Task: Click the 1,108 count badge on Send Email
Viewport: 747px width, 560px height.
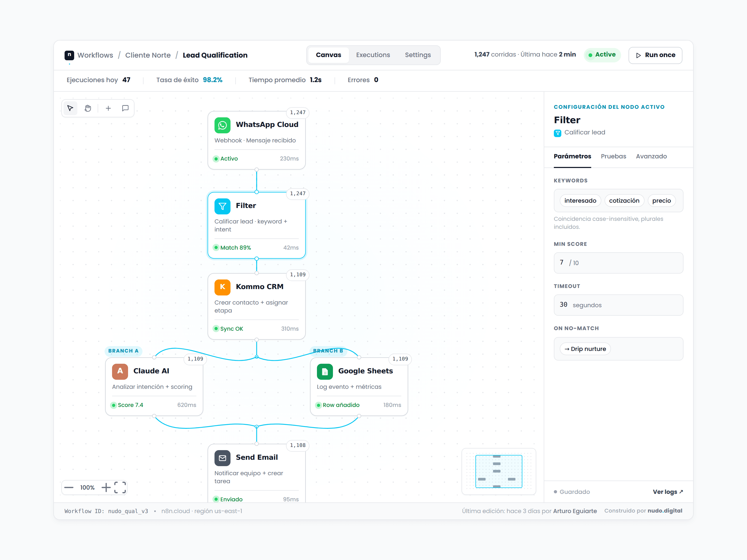Action: [297, 445]
